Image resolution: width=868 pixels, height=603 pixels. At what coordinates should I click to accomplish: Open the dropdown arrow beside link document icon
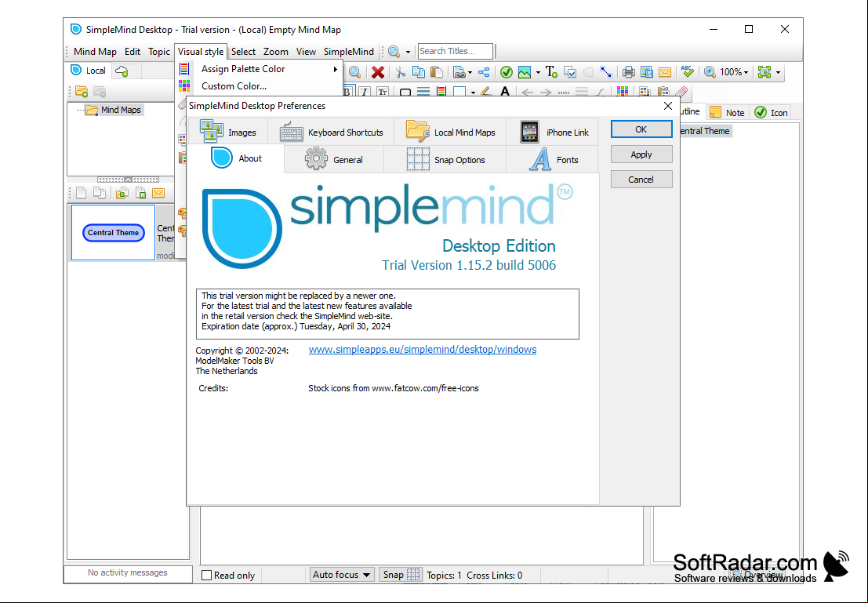pyautogui.click(x=470, y=73)
